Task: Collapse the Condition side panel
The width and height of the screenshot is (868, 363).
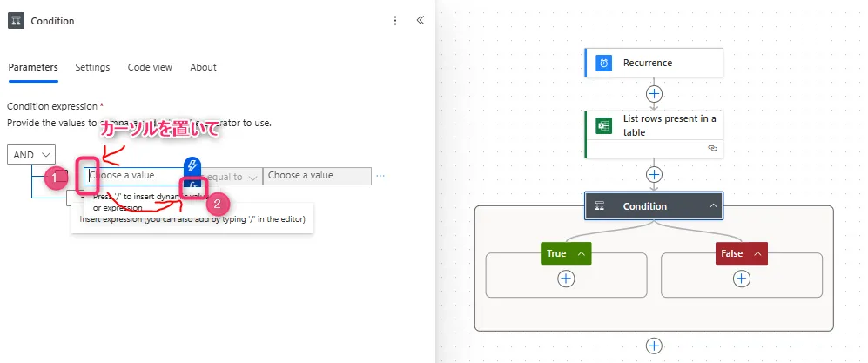Action: 420,21
